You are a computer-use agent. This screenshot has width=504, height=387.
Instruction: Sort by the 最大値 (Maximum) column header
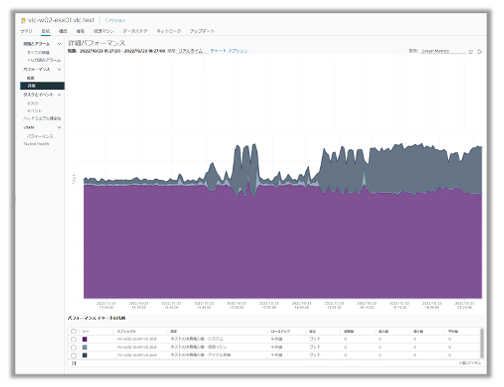[x=383, y=332]
